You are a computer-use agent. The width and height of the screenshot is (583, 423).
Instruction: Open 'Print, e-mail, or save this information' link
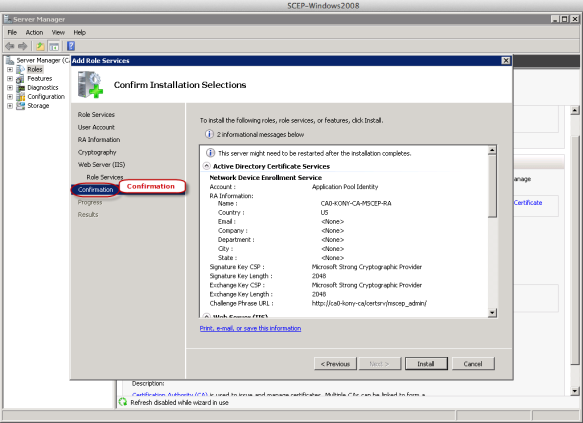[250, 328]
